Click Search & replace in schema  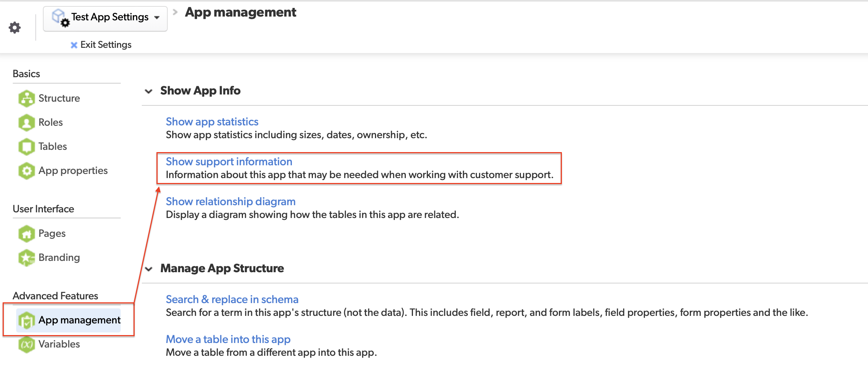pos(232,299)
